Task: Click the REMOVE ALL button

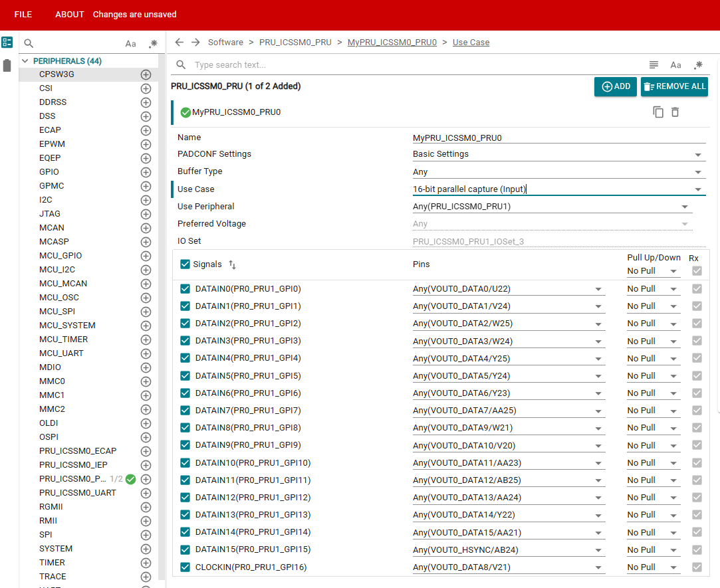Action: click(674, 86)
